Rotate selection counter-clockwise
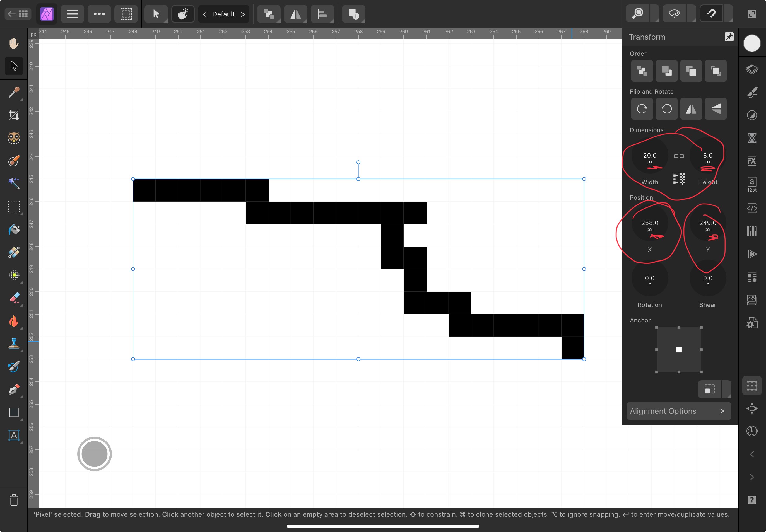The height and width of the screenshot is (532, 766). (666, 109)
